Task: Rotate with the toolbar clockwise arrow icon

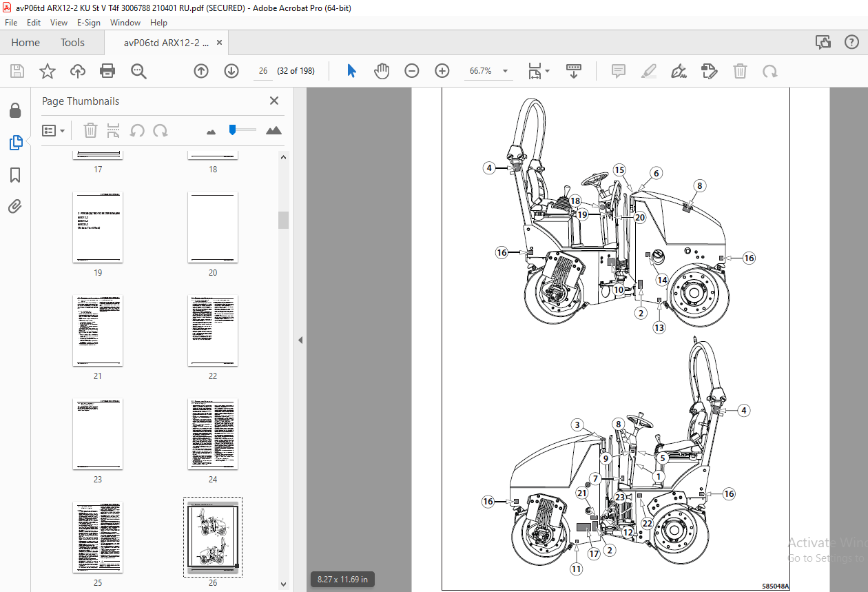Action: tap(769, 70)
